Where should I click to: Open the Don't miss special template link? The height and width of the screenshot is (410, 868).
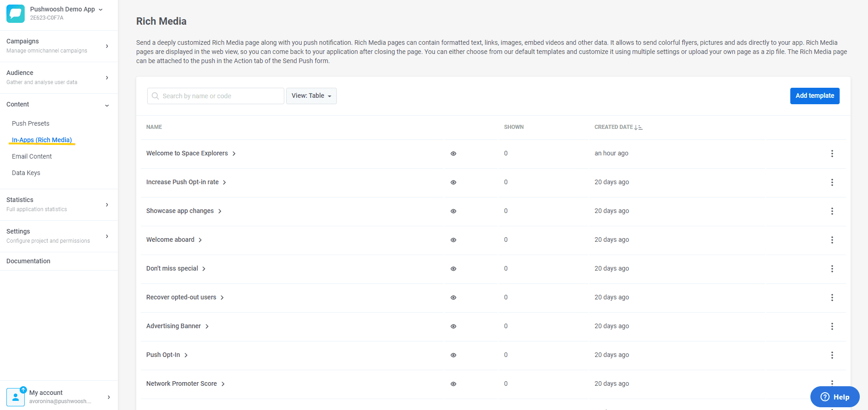(x=172, y=268)
